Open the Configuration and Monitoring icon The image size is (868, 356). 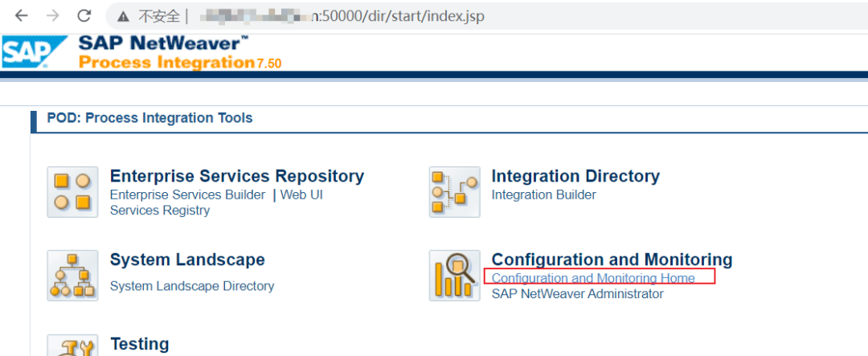(454, 275)
